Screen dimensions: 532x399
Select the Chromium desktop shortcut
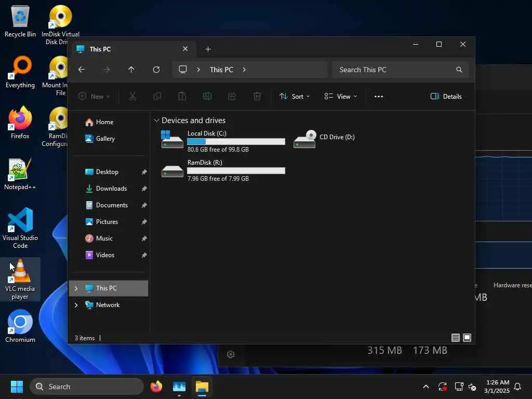click(20, 326)
